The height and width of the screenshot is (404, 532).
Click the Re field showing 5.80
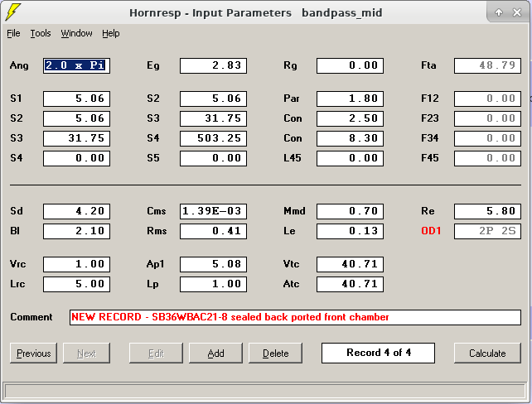tap(487, 211)
